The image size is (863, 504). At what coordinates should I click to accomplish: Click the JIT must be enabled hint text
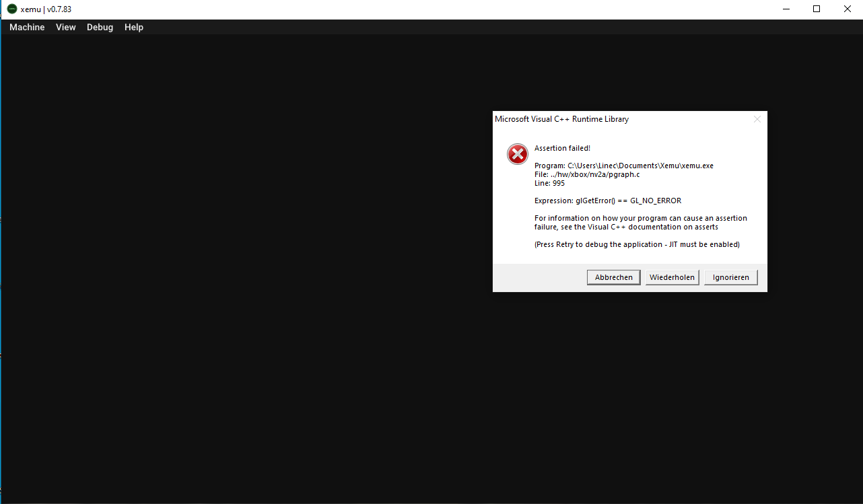tap(637, 244)
